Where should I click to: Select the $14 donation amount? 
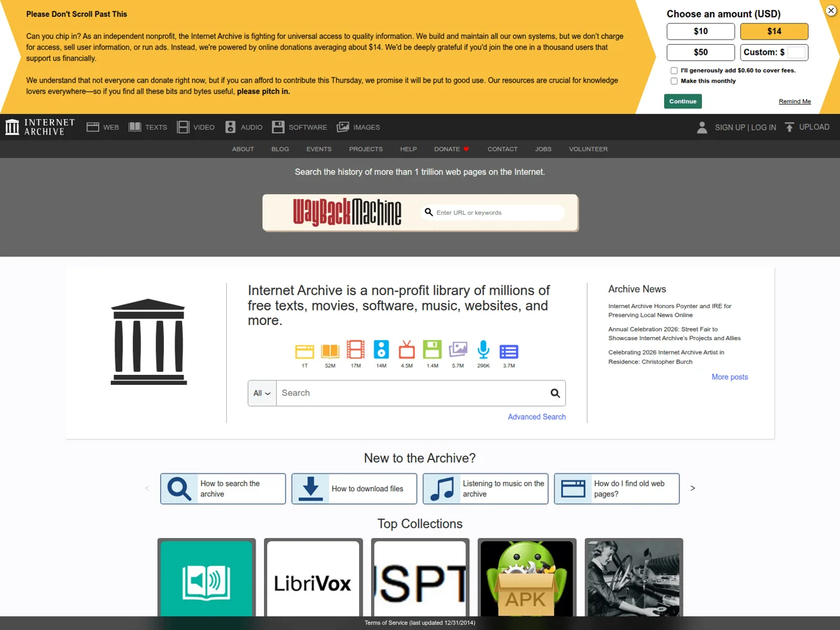[x=774, y=31]
